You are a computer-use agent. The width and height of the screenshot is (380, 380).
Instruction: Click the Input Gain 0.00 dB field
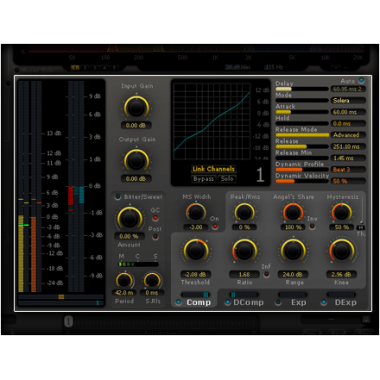coord(136,125)
